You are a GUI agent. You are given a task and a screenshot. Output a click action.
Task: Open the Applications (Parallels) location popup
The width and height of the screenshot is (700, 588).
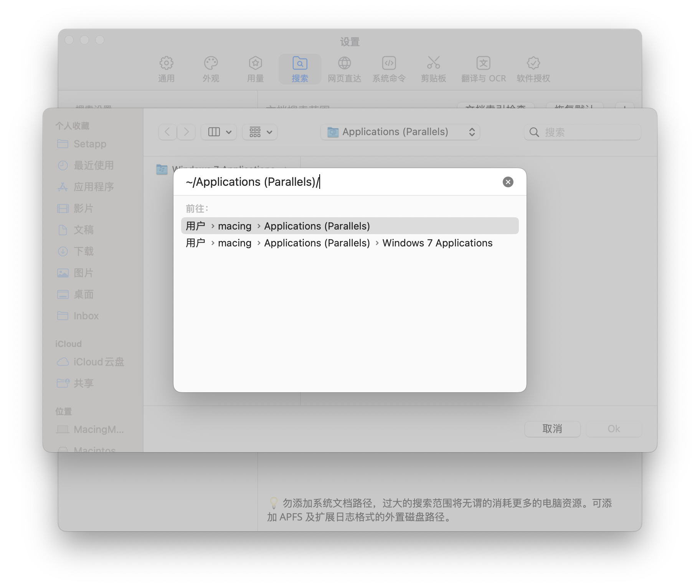pyautogui.click(x=400, y=132)
